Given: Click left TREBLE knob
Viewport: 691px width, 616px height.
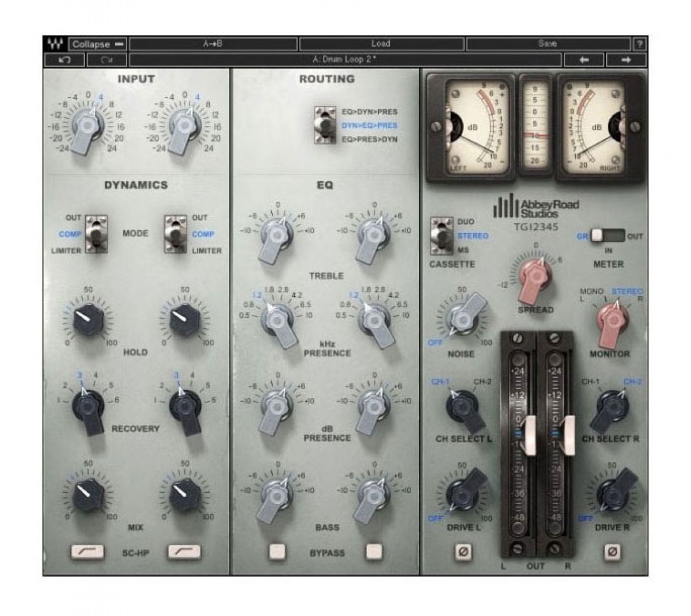Looking at the screenshot, I should (277, 238).
